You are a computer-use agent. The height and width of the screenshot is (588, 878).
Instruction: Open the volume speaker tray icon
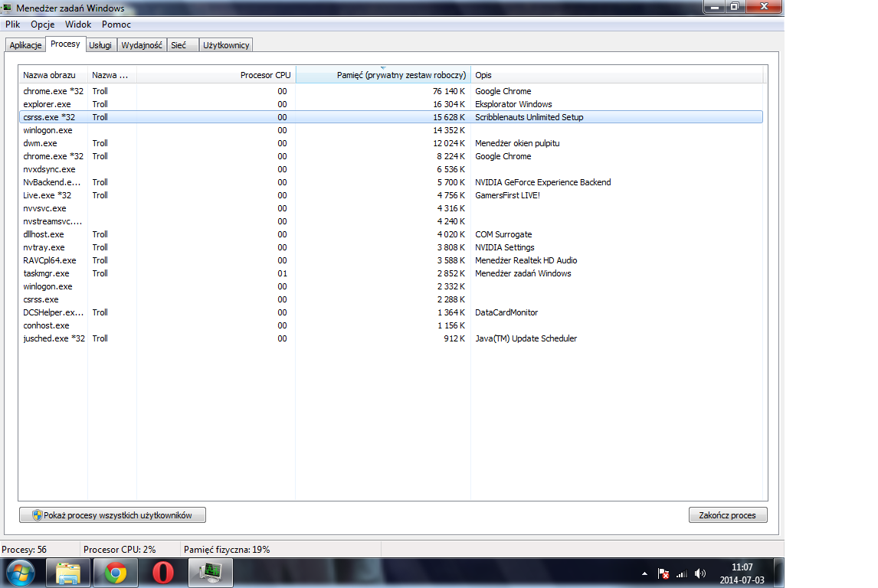click(700, 573)
